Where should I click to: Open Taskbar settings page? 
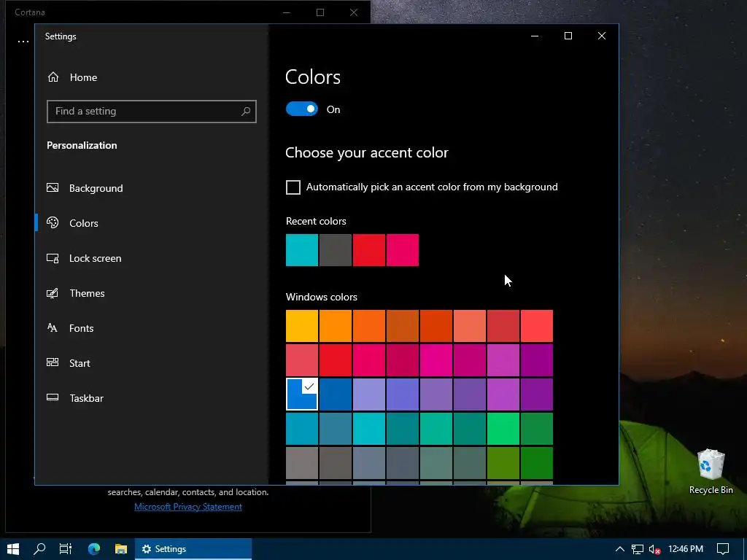86,398
